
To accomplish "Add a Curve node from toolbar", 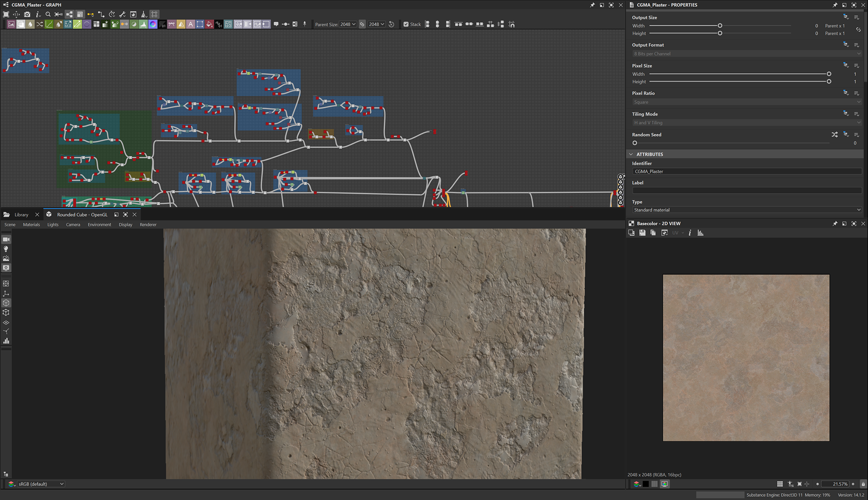I will click(x=49, y=24).
